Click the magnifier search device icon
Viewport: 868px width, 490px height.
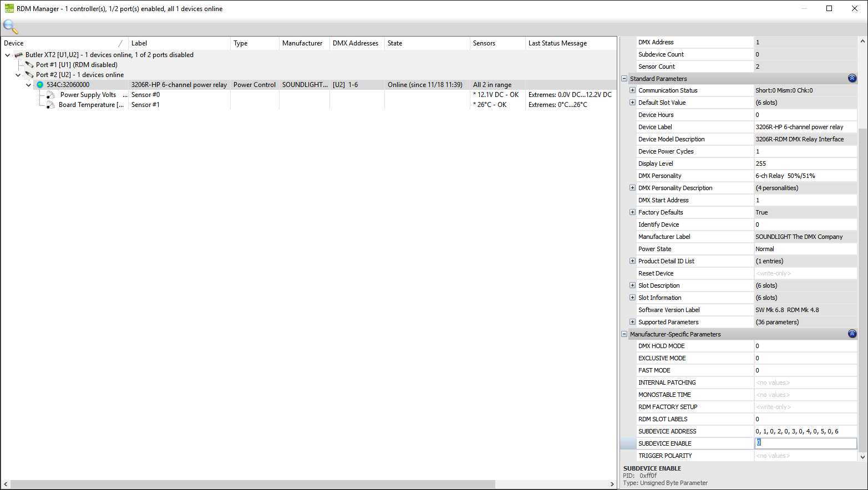pyautogui.click(x=11, y=26)
